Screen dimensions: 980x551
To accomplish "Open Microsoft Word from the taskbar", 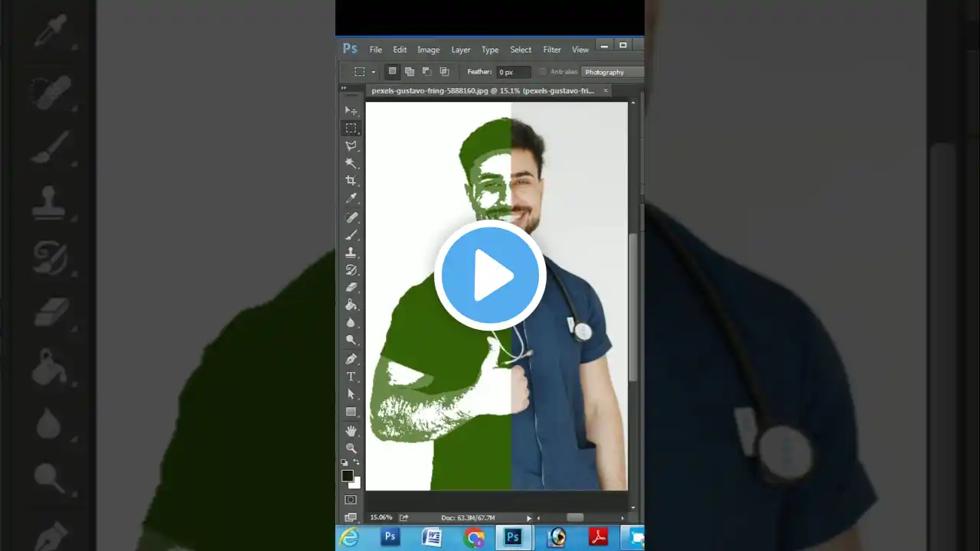I will point(431,537).
